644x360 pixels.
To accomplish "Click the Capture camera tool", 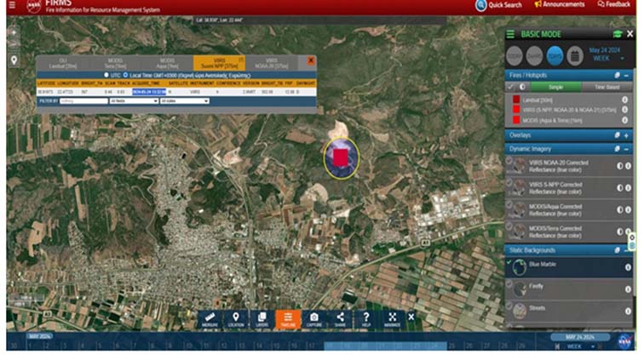I will [x=314, y=319].
